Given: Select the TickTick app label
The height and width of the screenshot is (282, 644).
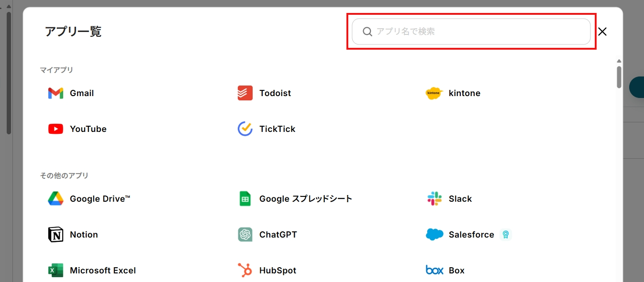Looking at the screenshot, I should 278,129.
